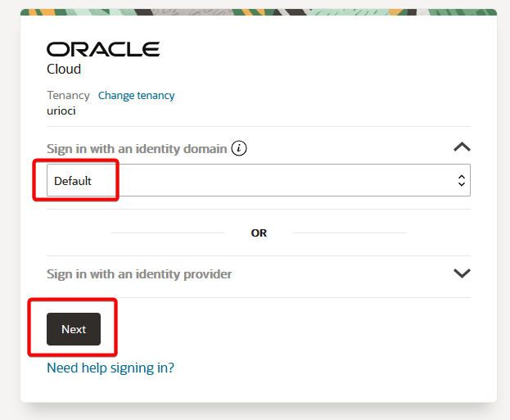
Task: Open the Need help signing in link
Action: point(111,368)
